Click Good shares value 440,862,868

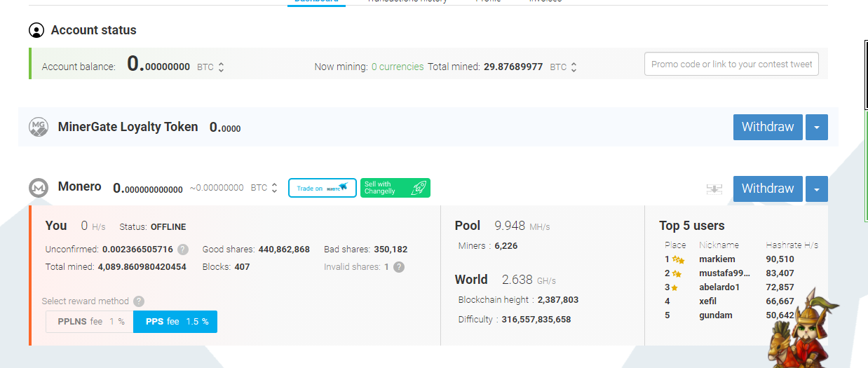click(x=284, y=249)
